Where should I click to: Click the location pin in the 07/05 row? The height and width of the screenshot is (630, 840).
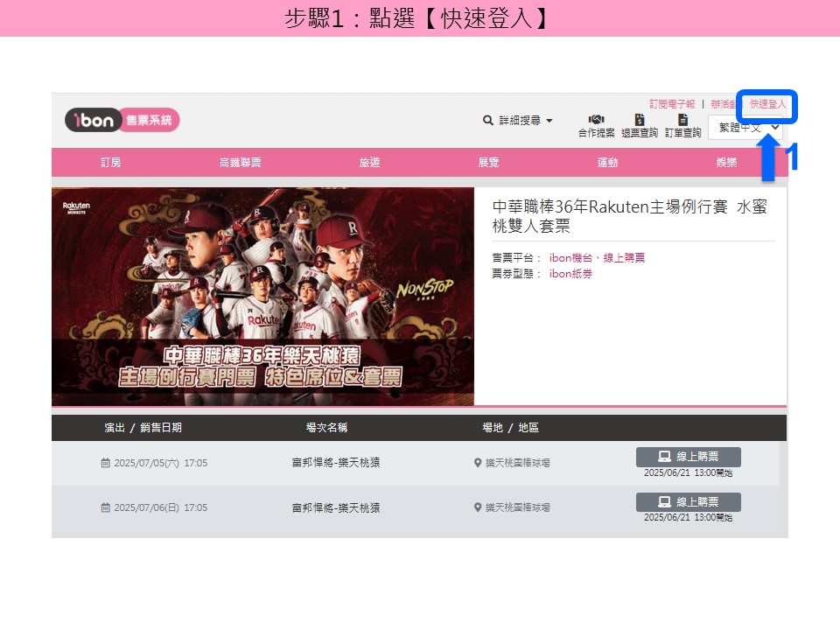pos(478,463)
